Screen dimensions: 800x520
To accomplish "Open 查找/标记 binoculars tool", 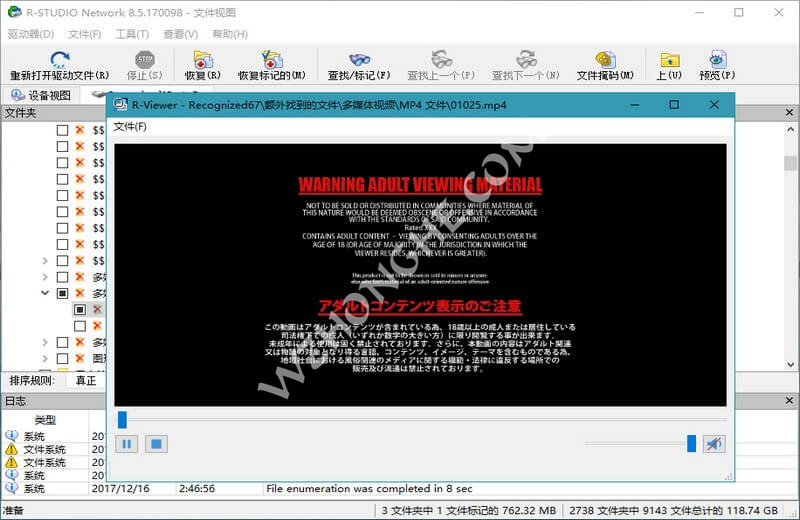I will [x=360, y=60].
